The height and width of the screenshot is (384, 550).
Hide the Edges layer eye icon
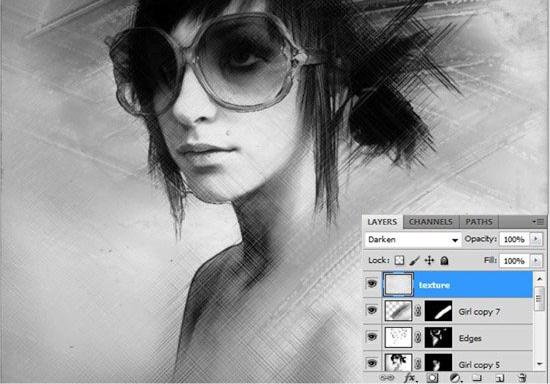pos(372,337)
